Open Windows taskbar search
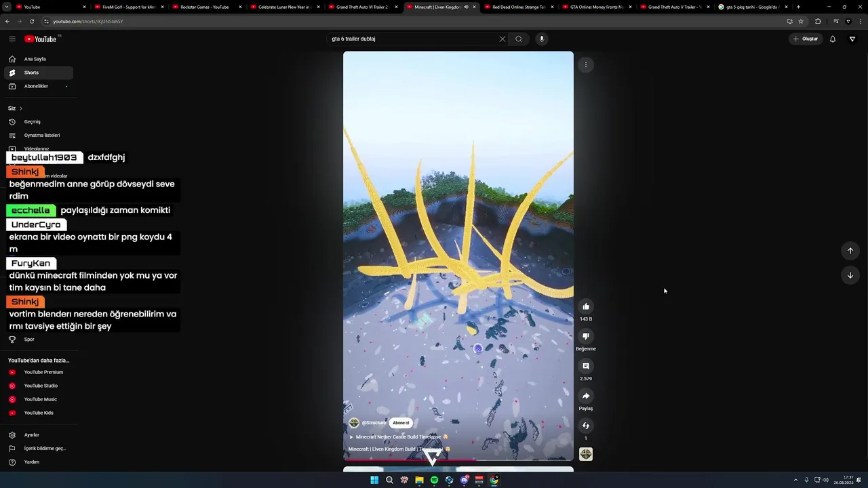The width and height of the screenshot is (868, 488). 389,480
